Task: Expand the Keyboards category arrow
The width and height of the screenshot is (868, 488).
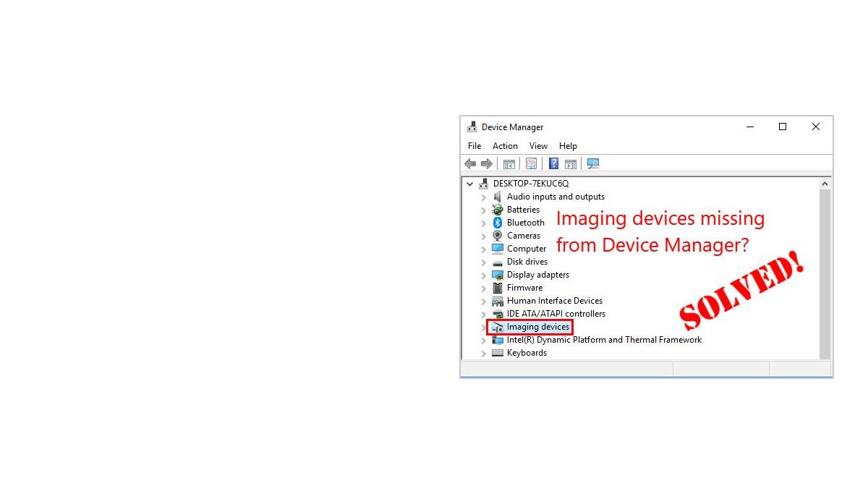Action: 484,353
